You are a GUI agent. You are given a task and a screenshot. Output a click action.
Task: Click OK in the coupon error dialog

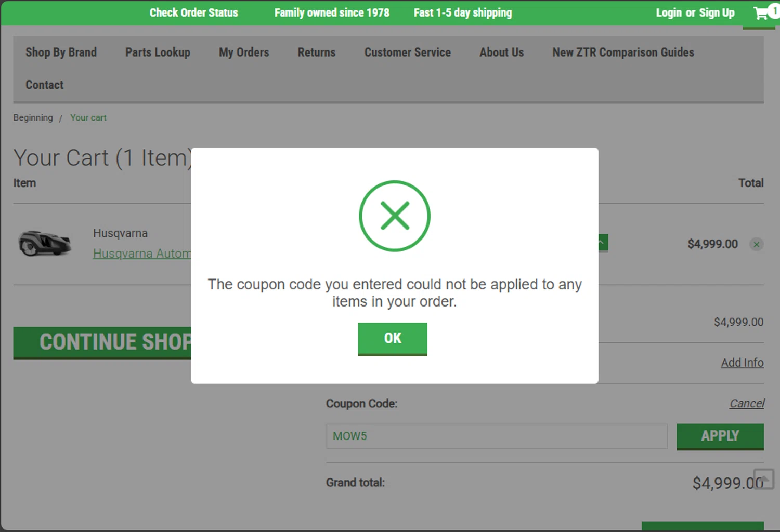click(x=393, y=339)
